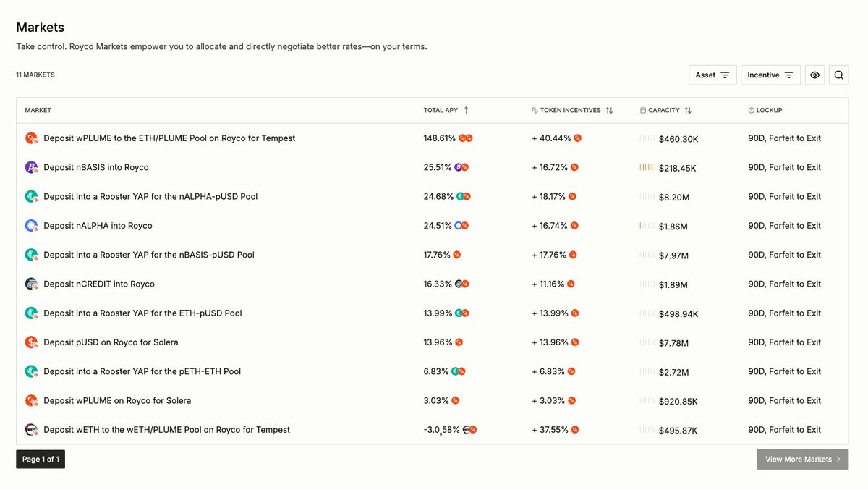
Task: Click incentive token icon next to + 37.55%
Action: coord(576,430)
